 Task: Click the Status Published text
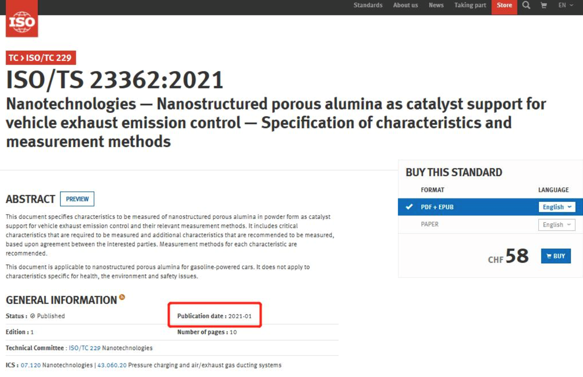pyautogui.click(x=35, y=316)
